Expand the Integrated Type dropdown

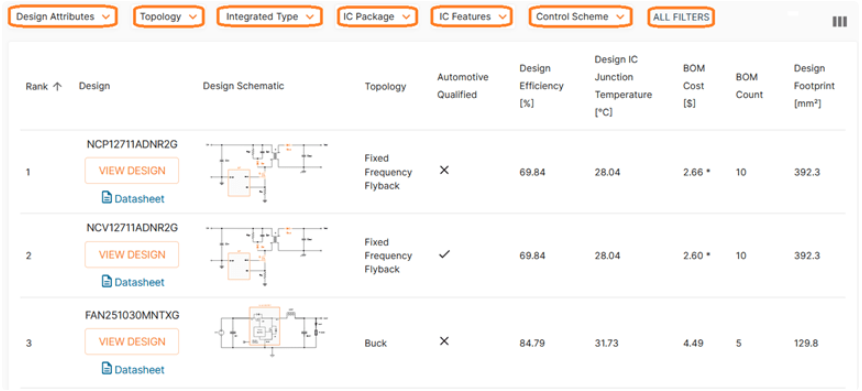pyautogui.click(x=269, y=16)
